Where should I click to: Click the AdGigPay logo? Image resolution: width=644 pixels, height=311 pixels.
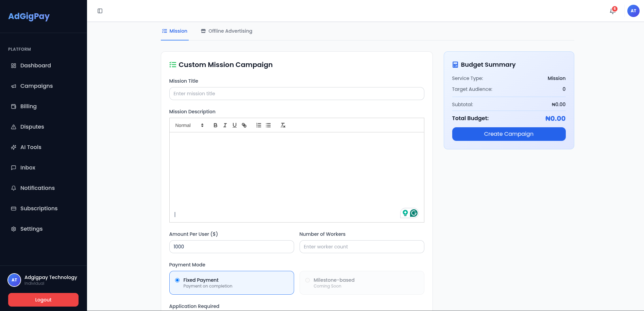coord(29,16)
